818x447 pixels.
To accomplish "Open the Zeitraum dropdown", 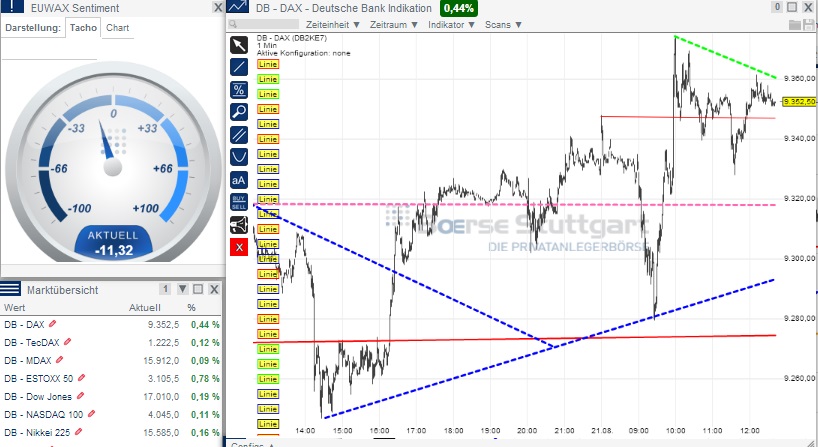I will (x=394, y=25).
